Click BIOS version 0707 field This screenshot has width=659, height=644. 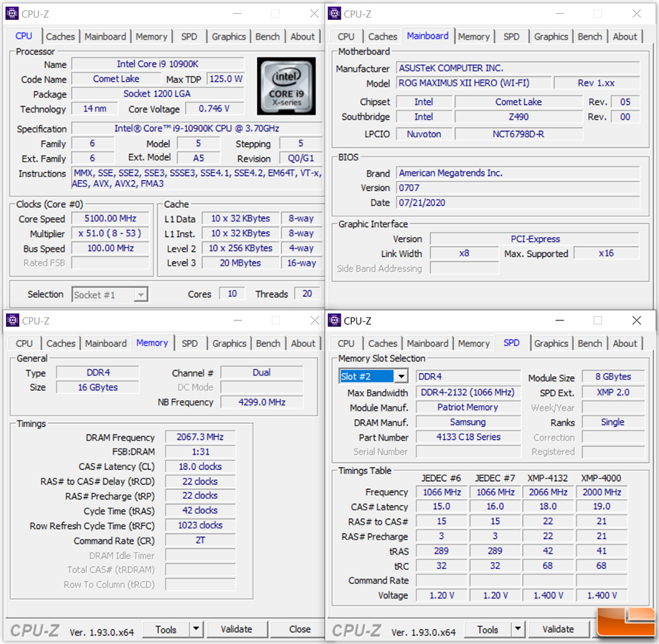[x=518, y=187]
